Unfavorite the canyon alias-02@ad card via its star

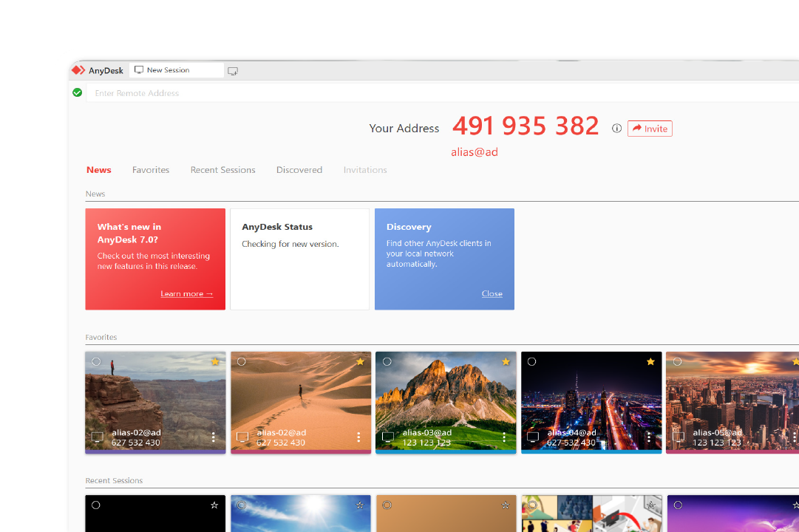pos(215,362)
